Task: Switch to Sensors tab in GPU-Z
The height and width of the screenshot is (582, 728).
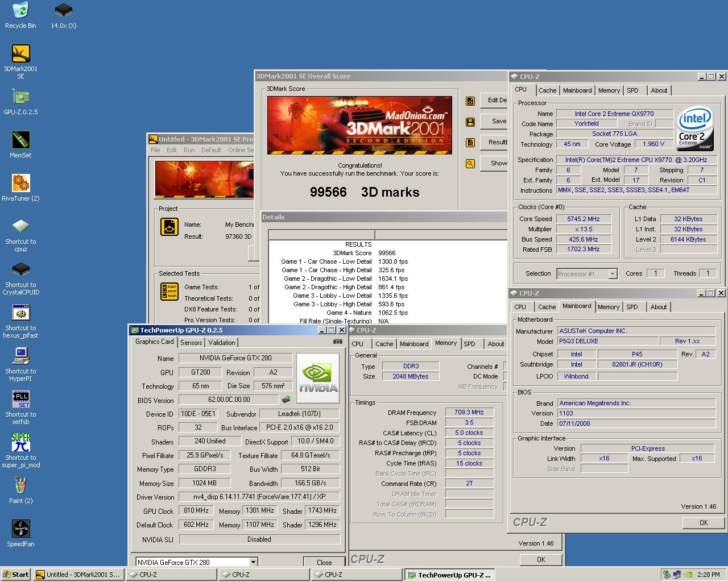Action: click(191, 343)
